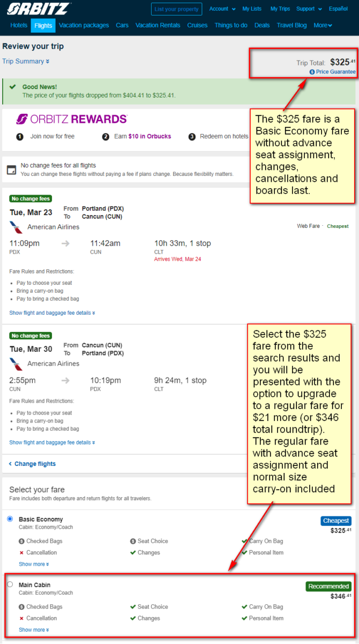Click the Basic Economy Seat Choice dollar icon
The width and height of the screenshot is (359, 644).
tap(133, 542)
